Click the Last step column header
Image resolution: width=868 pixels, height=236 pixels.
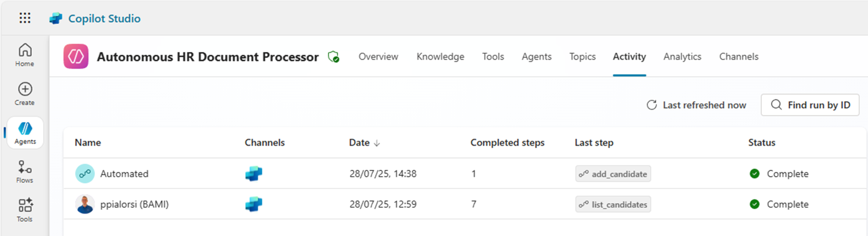point(594,143)
